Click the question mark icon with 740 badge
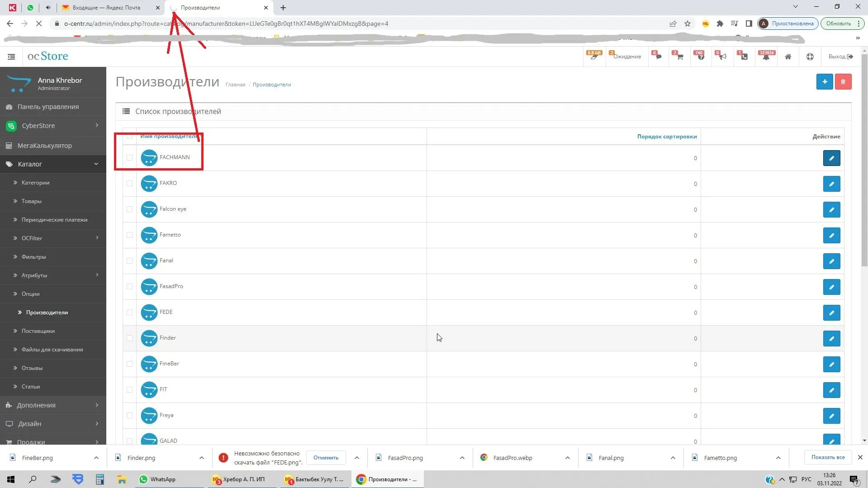 (x=700, y=56)
